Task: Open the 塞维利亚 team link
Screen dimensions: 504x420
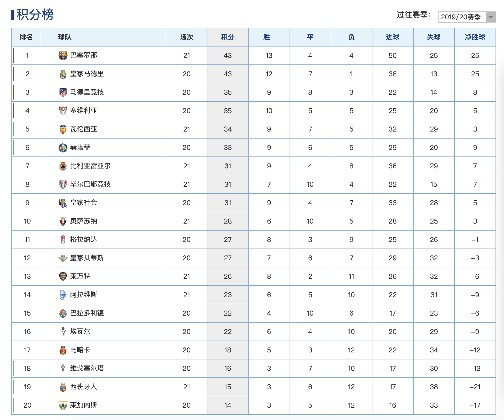Action: pyautogui.click(x=84, y=111)
